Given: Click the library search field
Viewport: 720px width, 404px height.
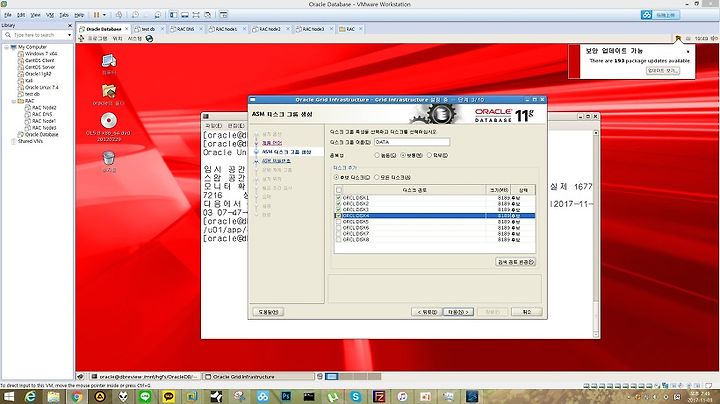Looking at the screenshot, I should [x=35, y=35].
